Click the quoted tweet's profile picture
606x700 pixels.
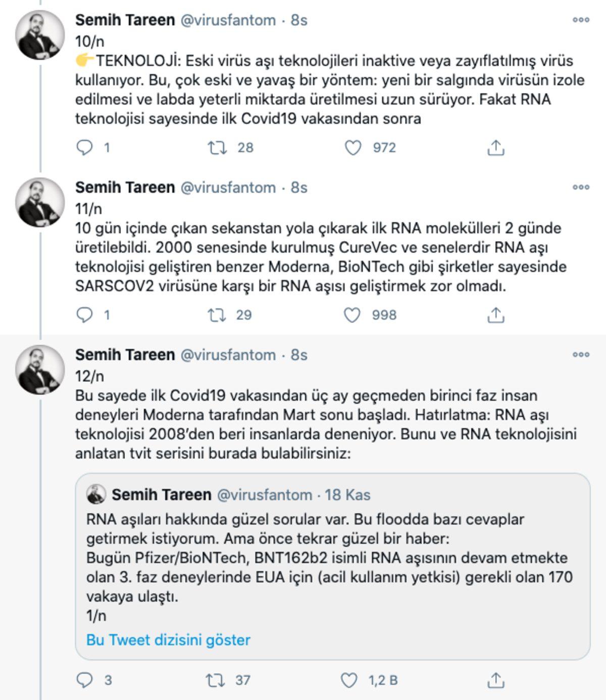[x=96, y=496]
